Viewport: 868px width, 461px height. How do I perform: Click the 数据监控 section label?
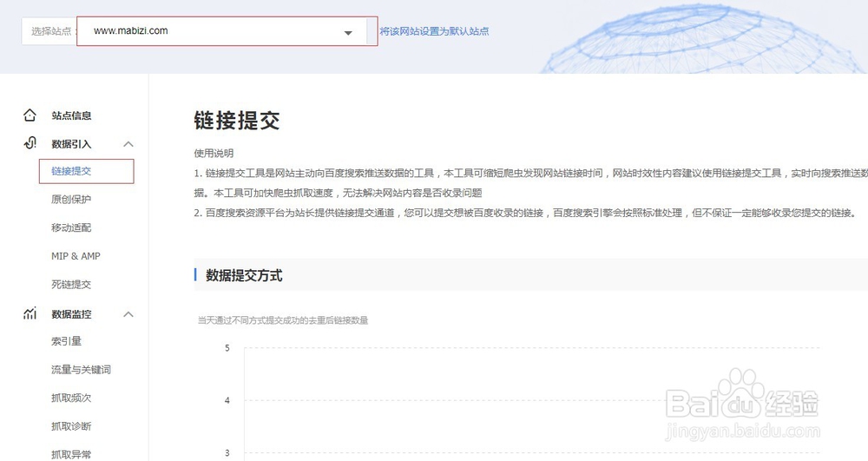tap(71, 313)
